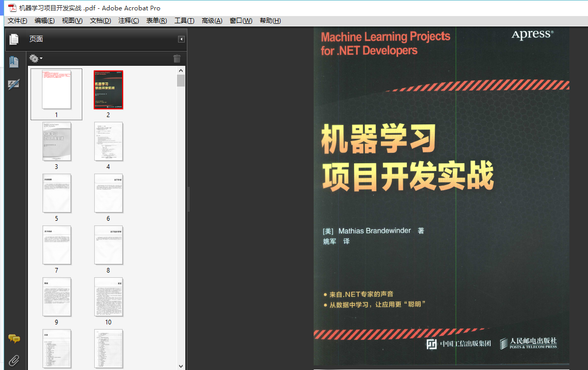This screenshot has height=370, width=588.
Task: Select page 2 cover thumbnail
Action: pyautogui.click(x=108, y=90)
